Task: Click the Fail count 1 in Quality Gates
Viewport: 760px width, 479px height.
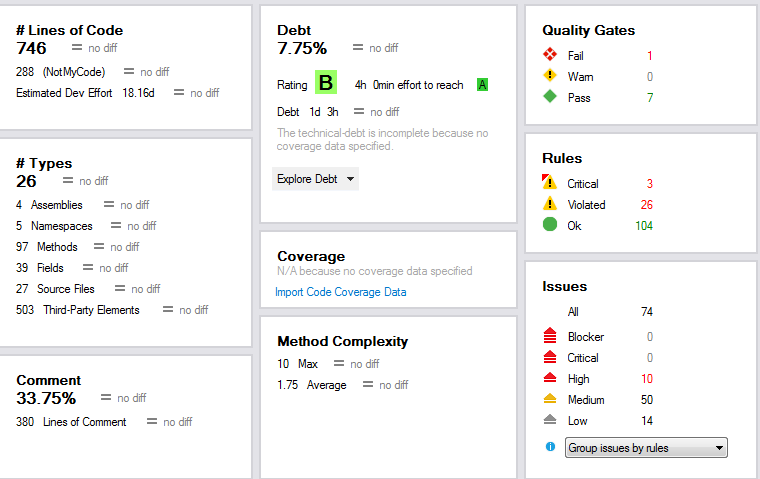Action: 649,56
